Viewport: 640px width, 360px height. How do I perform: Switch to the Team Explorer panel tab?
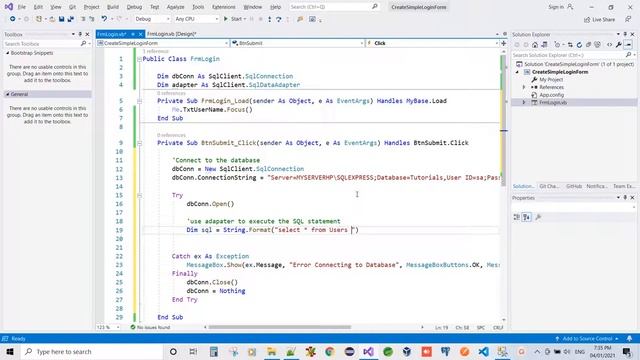point(623,186)
